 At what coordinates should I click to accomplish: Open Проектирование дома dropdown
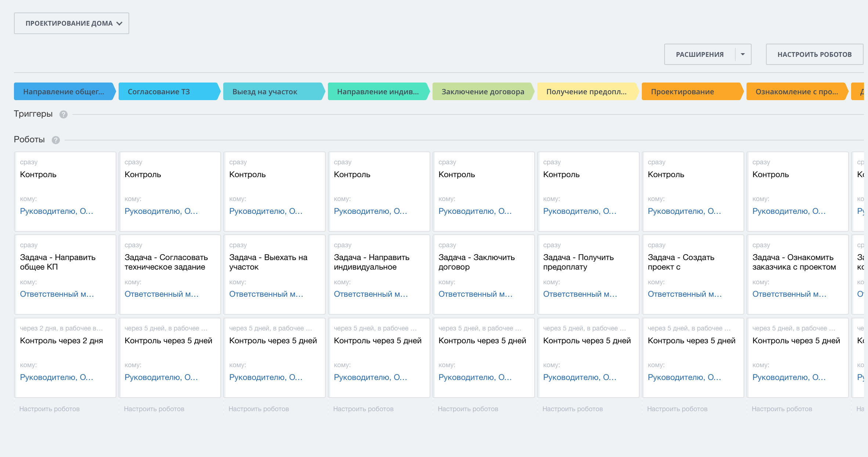coord(72,23)
